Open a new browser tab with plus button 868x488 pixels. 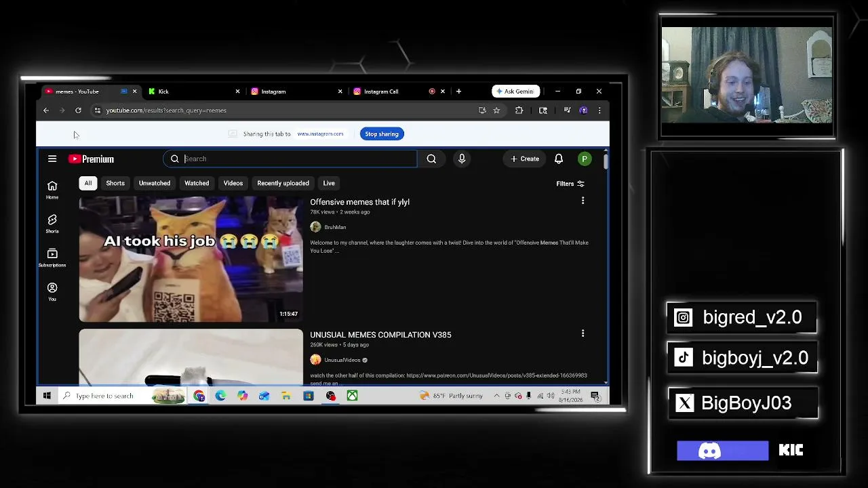tap(458, 91)
